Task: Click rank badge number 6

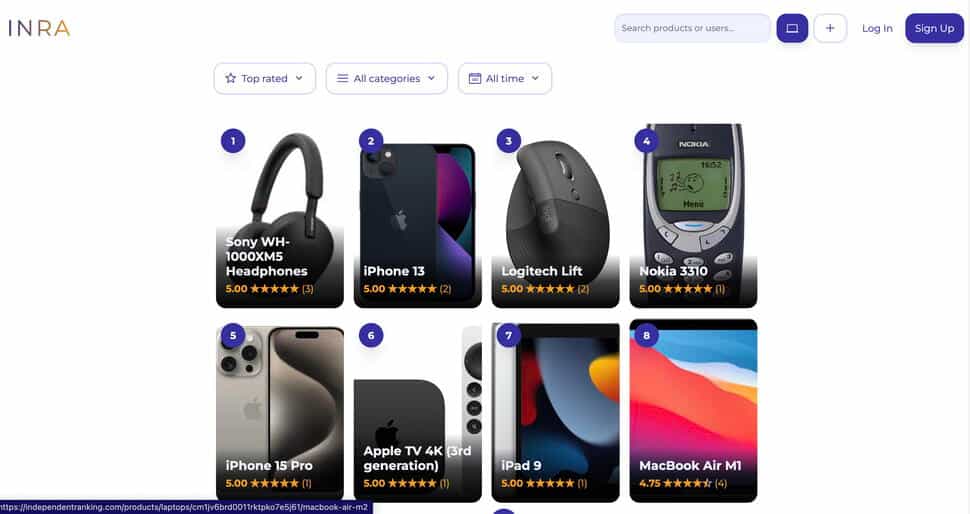Action: pos(371,336)
